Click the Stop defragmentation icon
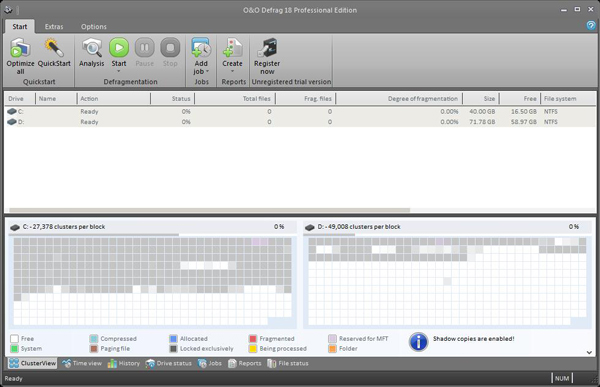 pyautogui.click(x=170, y=47)
